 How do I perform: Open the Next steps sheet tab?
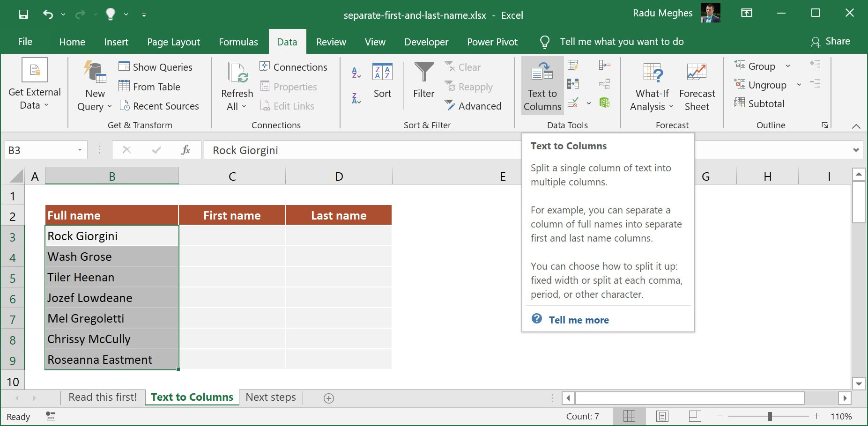point(270,397)
